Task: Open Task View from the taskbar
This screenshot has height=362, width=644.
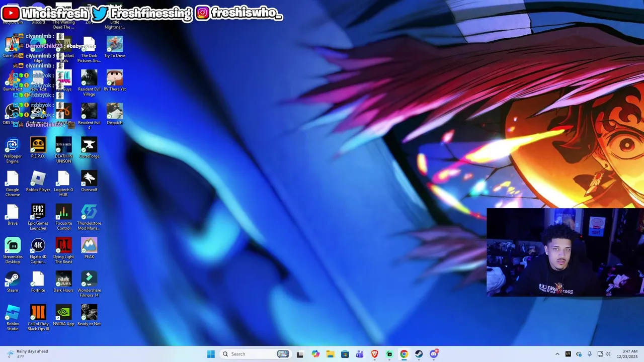Action: click(300, 354)
